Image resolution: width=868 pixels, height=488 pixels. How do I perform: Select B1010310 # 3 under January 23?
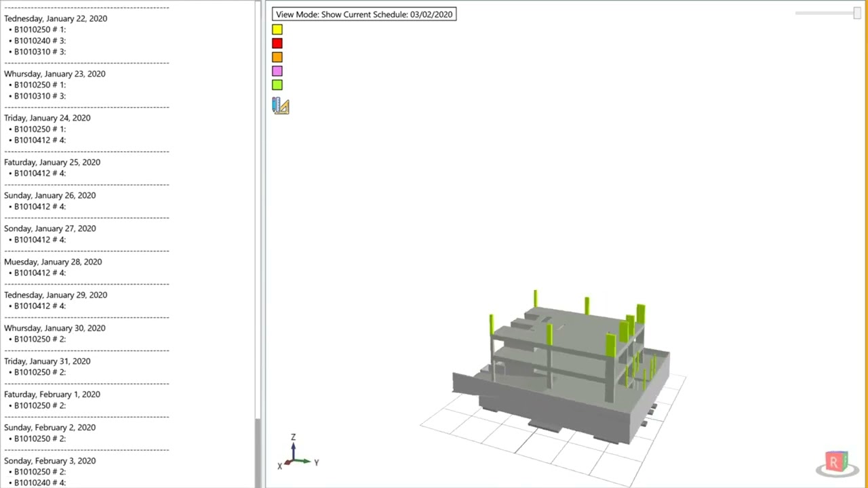coord(40,96)
